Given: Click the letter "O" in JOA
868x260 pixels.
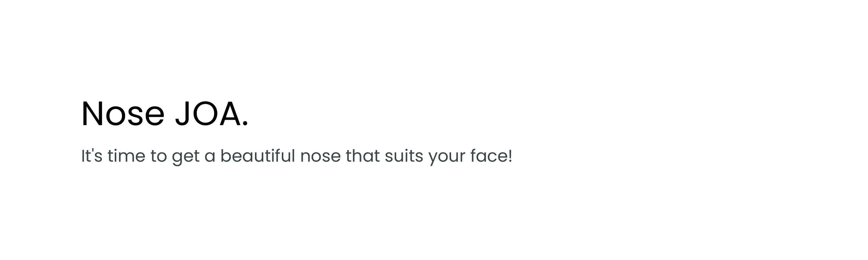Looking at the screenshot, I should coord(206,114).
